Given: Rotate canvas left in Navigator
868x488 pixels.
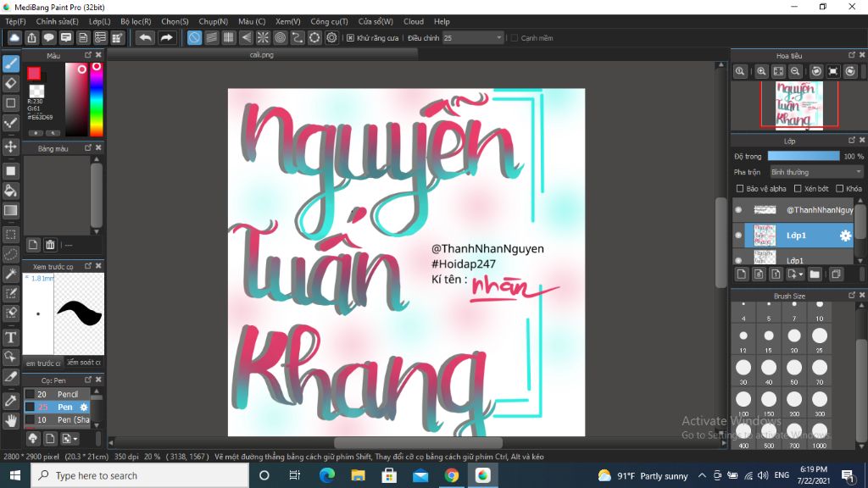Looking at the screenshot, I should [x=816, y=71].
